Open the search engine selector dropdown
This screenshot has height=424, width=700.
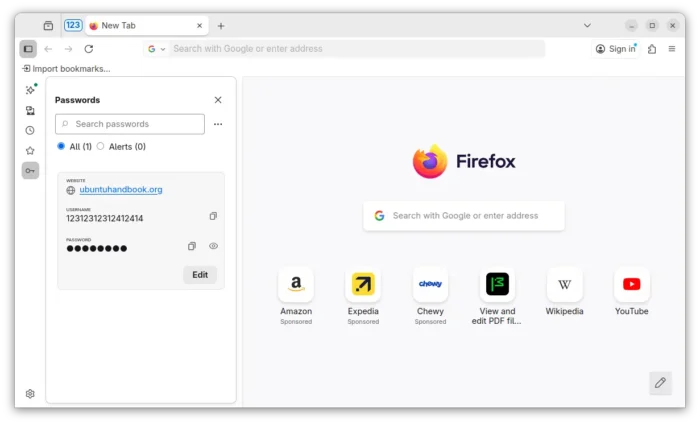pos(157,48)
